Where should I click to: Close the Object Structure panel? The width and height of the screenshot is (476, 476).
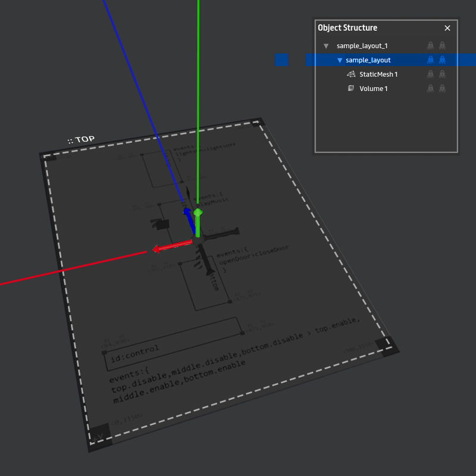pos(447,28)
